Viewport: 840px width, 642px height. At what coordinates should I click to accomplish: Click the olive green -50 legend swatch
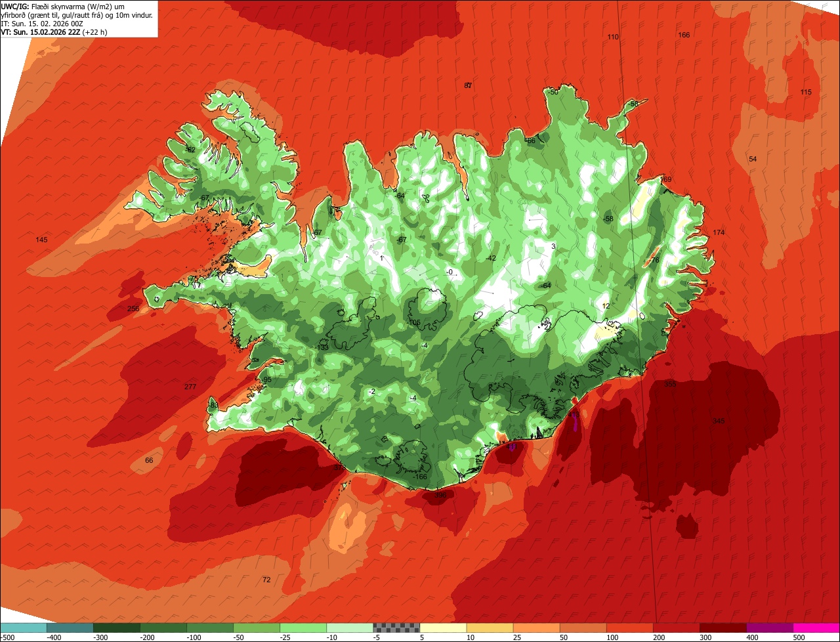[257, 628]
